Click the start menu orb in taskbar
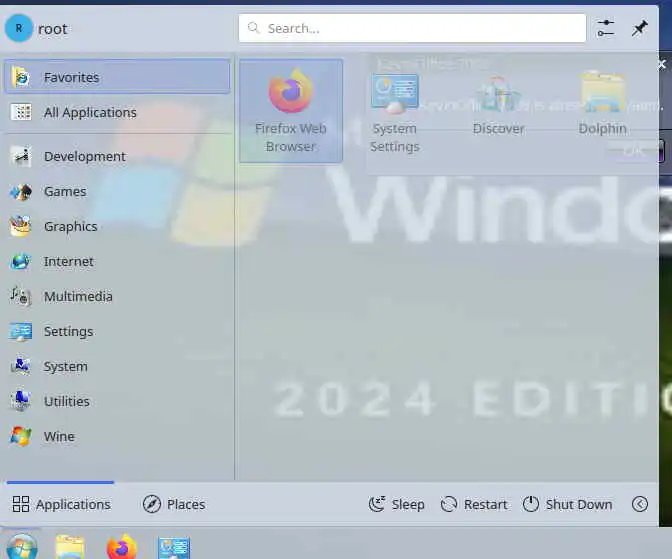Screen dimensions: 672x559 [x=21, y=547]
